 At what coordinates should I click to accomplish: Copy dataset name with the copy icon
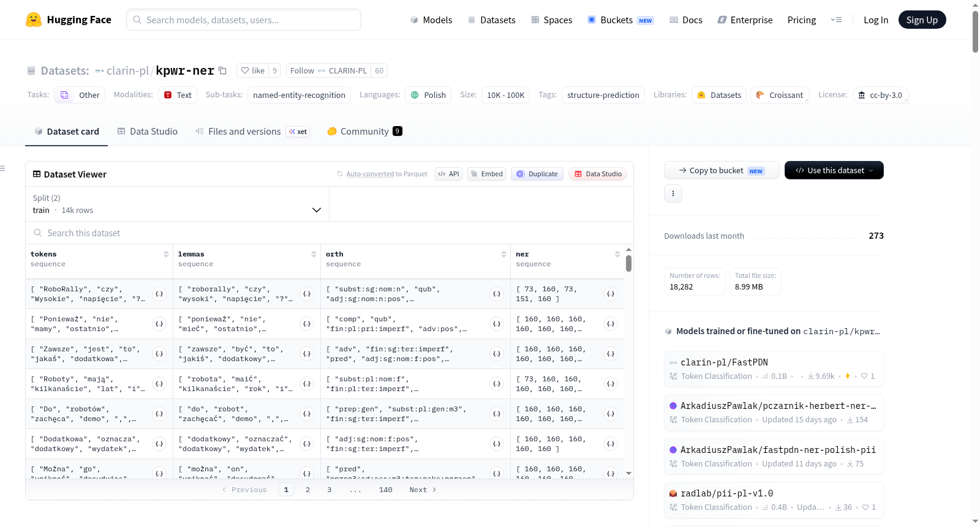pyautogui.click(x=223, y=70)
